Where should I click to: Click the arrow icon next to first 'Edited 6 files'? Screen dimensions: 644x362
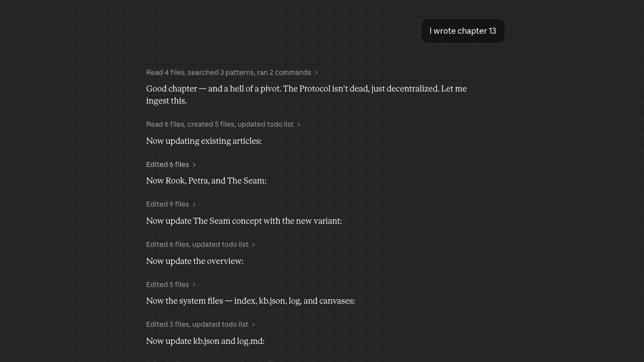pyautogui.click(x=194, y=165)
